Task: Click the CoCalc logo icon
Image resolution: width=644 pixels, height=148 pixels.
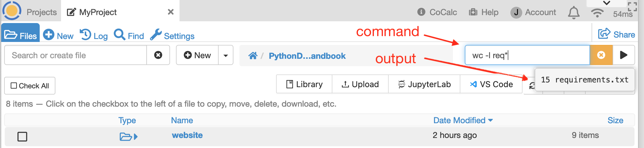Action: 12,11
